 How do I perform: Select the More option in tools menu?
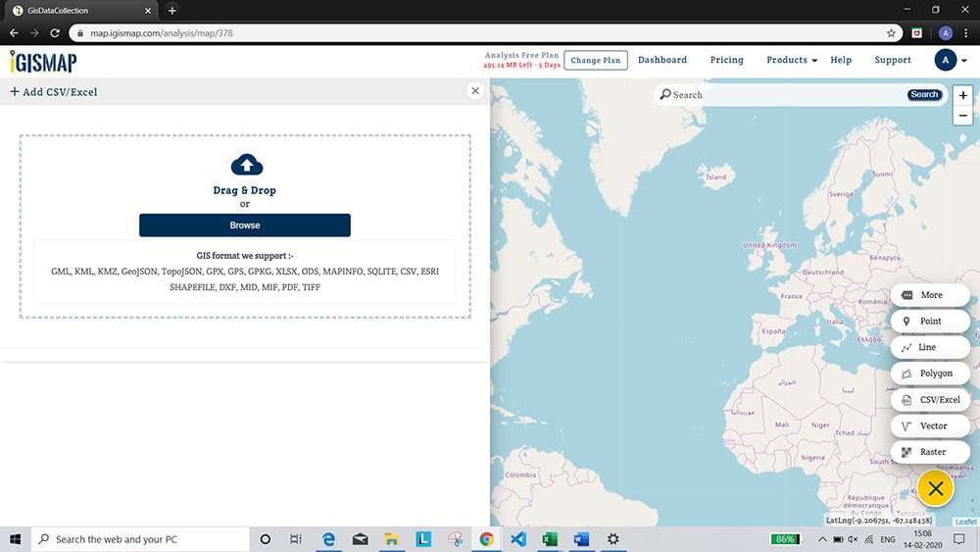click(x=931, y=295)
